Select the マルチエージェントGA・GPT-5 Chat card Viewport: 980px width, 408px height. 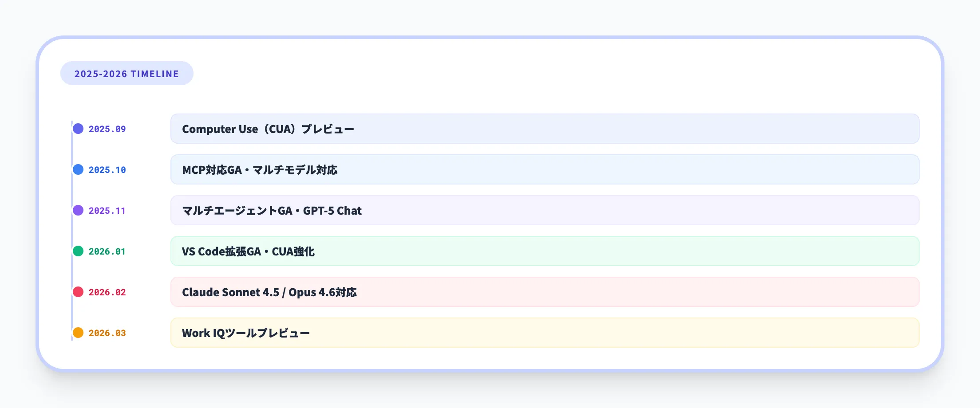tap(545, 210)
